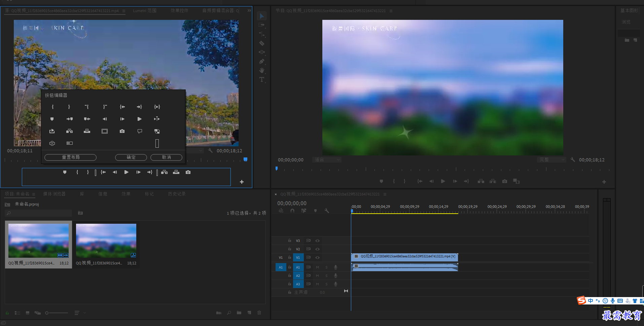
Task: Select the Type tool
Action: point(261,79)
